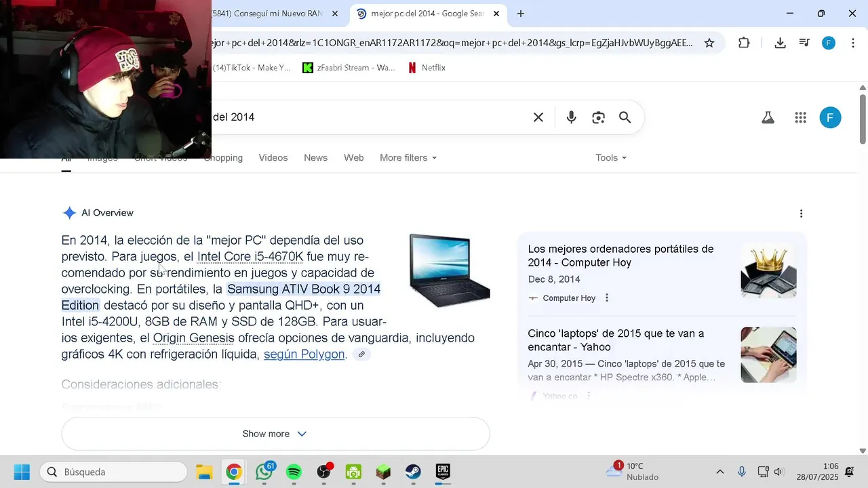Open the Netflix bookmark
The height and width of the screenshot is (488, 868).
427,68
